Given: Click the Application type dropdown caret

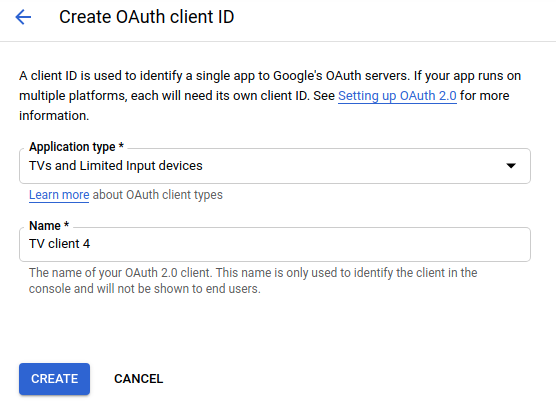Looking at the screenshot, I should click(511, 166).
